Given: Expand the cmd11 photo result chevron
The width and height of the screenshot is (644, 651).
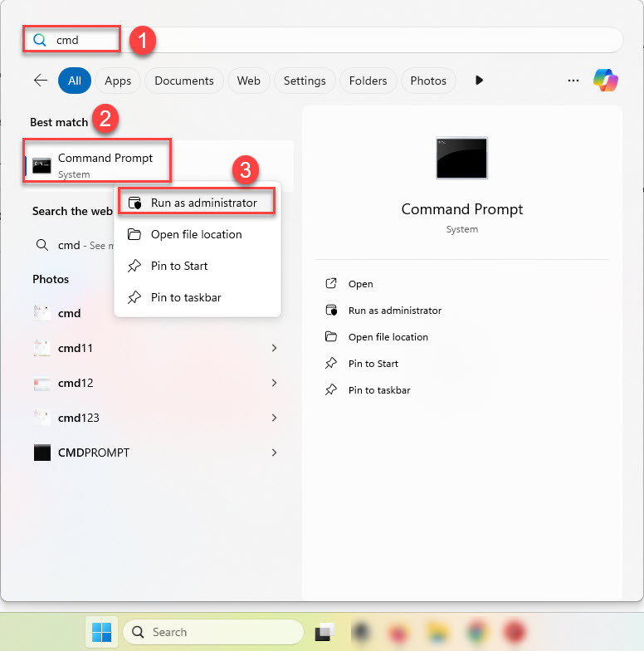Looking at the screenshot, I should pos(274,348).
